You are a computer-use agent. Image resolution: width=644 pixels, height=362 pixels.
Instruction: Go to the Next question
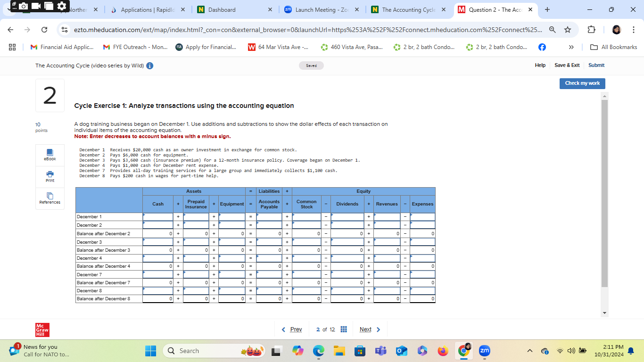click(370, 329)
